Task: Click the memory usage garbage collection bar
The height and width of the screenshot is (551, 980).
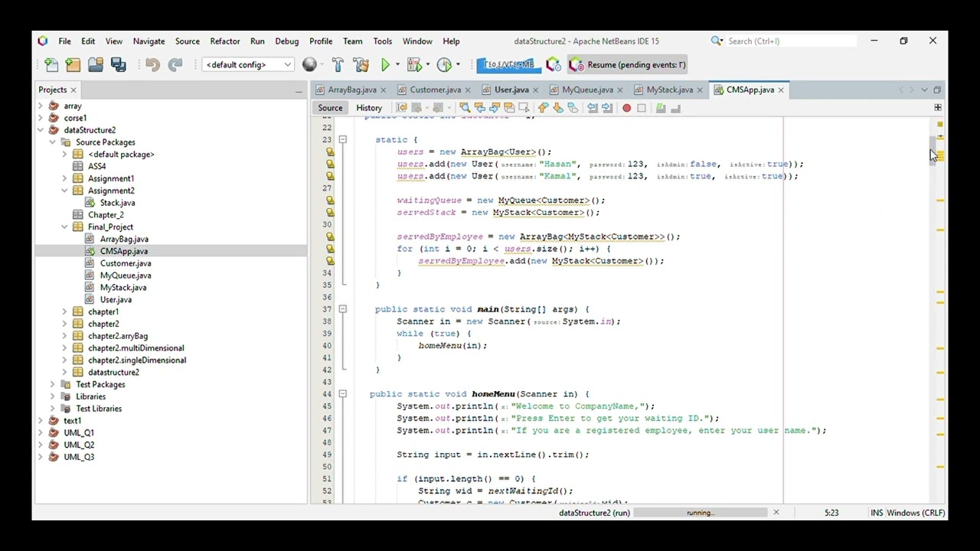Action: pos(509,65)
